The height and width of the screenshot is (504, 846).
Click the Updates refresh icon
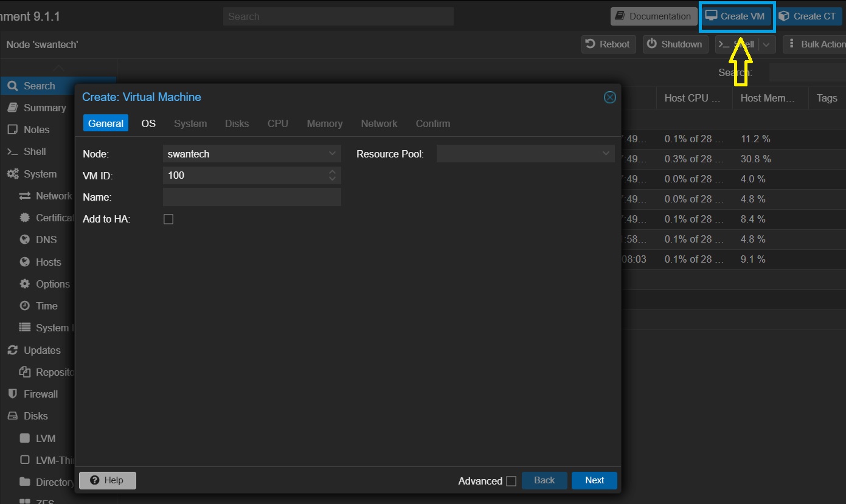[x=12, y=350]
